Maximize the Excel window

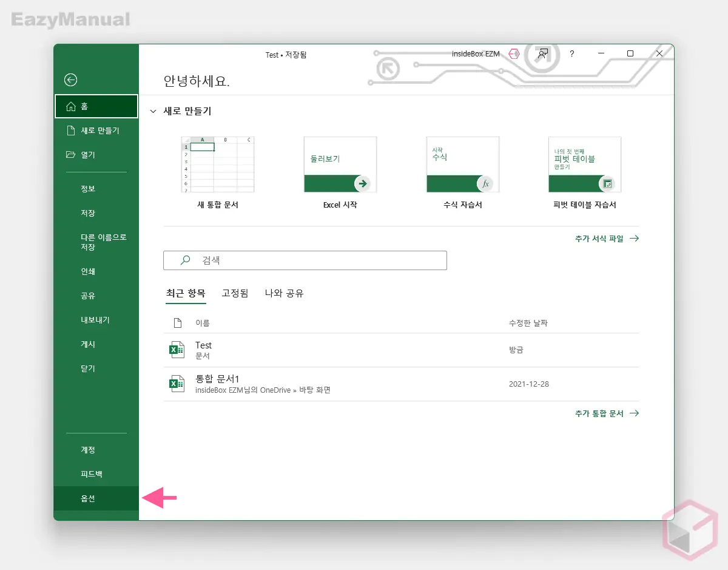630,54
